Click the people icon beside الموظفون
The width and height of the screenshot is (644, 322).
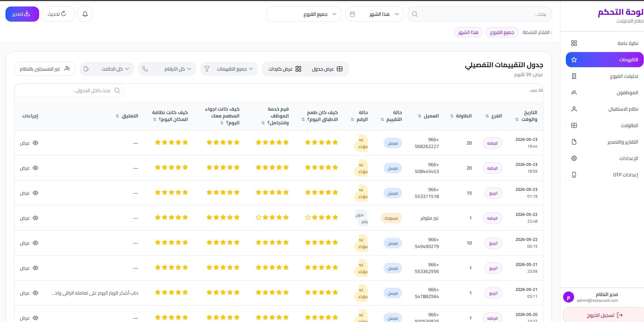[574, 93]
